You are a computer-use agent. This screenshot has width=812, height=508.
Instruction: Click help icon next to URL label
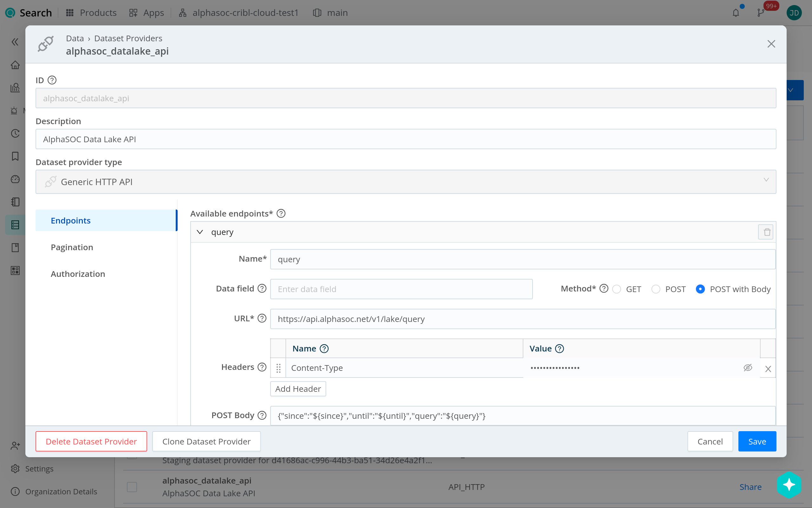point(262,318)
